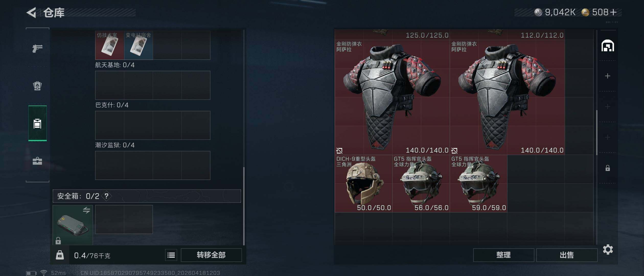Click the 整理 sort button

point(503,255)
